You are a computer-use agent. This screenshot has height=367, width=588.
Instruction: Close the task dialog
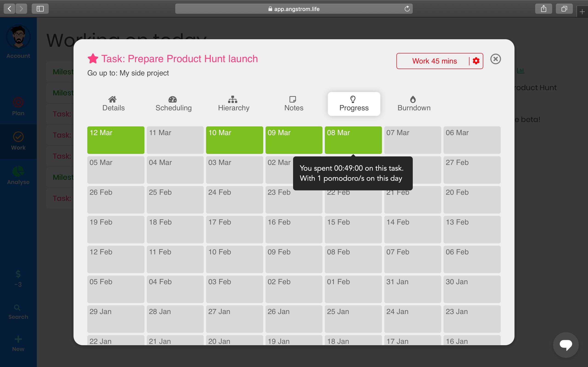(x=495, y=59)
